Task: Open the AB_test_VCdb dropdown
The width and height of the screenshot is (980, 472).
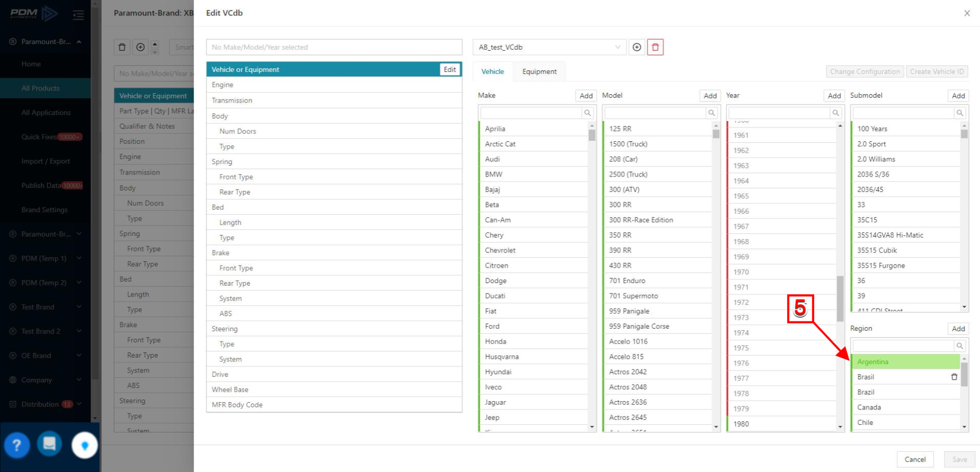Action: pos(549,47)
